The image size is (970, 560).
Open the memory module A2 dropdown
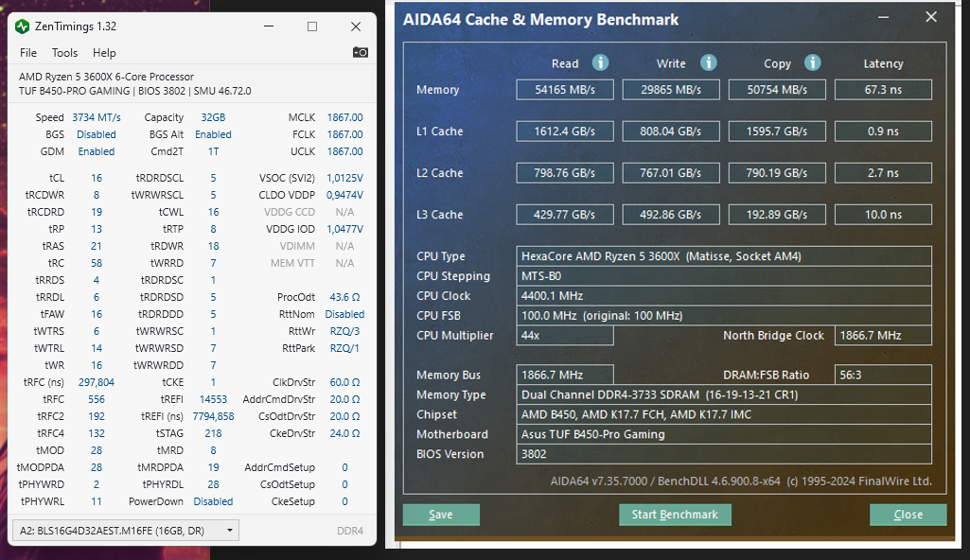(x=126, y=531)
